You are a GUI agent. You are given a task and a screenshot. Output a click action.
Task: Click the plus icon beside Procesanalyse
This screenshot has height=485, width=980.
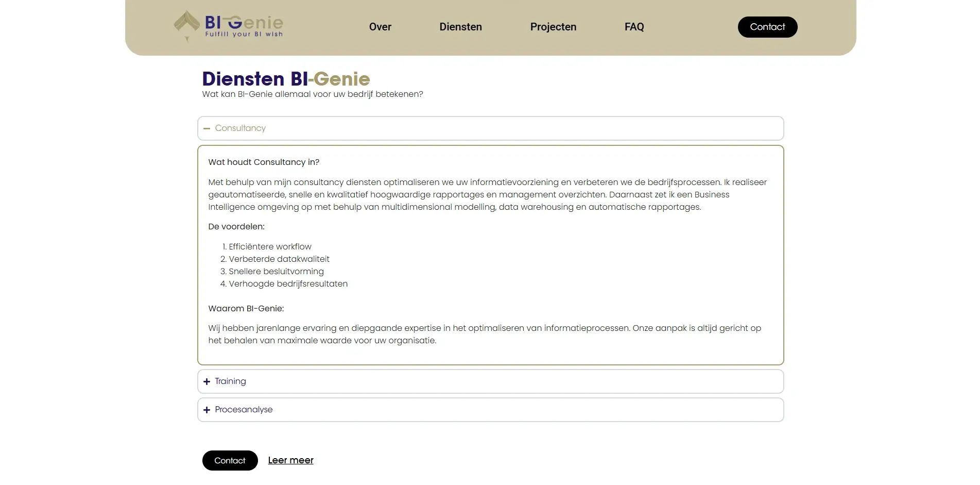pyautogui.click(x=207, y=410)
